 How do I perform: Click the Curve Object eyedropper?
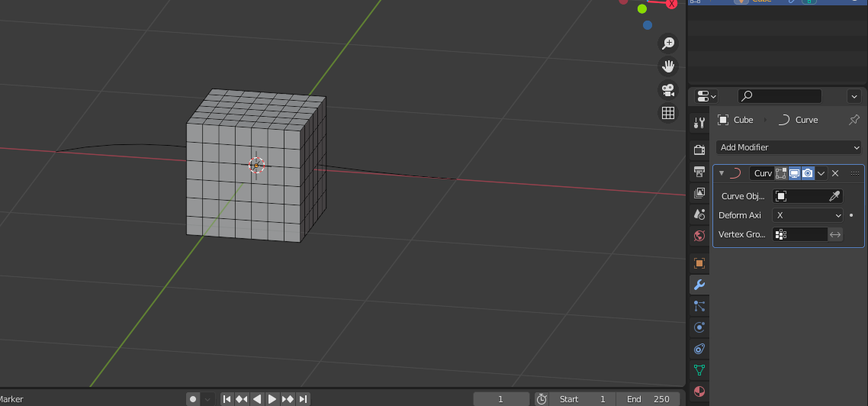point(834,196)
